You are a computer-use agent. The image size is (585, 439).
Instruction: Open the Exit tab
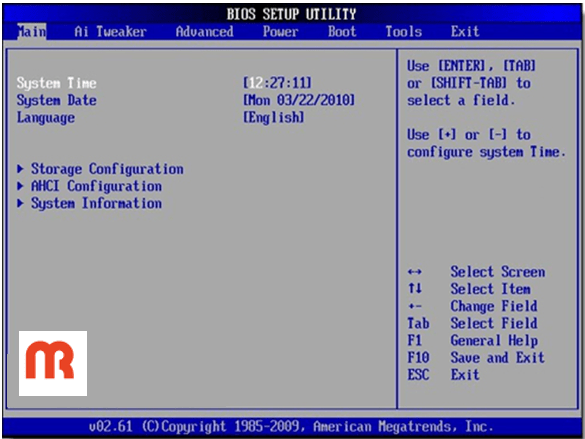tap(465, 32)
